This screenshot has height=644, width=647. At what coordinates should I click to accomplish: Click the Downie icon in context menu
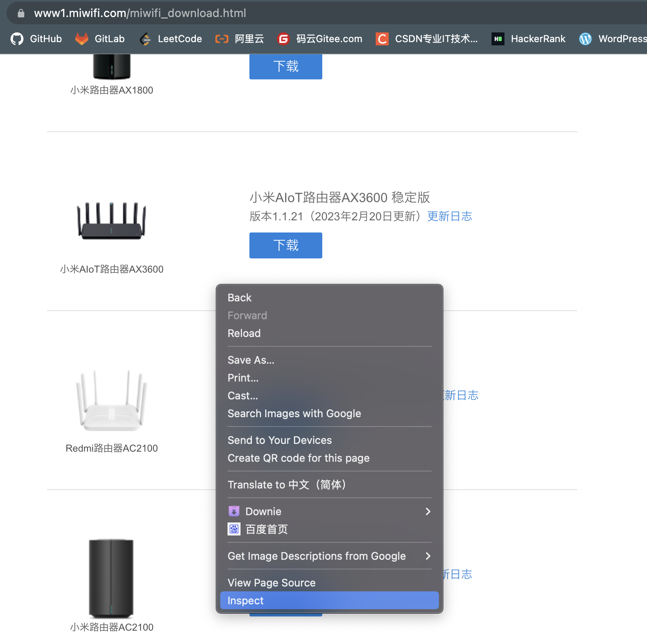pyautogui.click(x=234, y=511)
